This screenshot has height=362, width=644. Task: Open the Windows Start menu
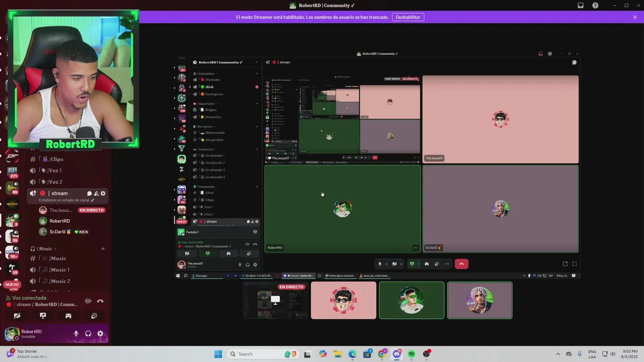pos(218,354)
